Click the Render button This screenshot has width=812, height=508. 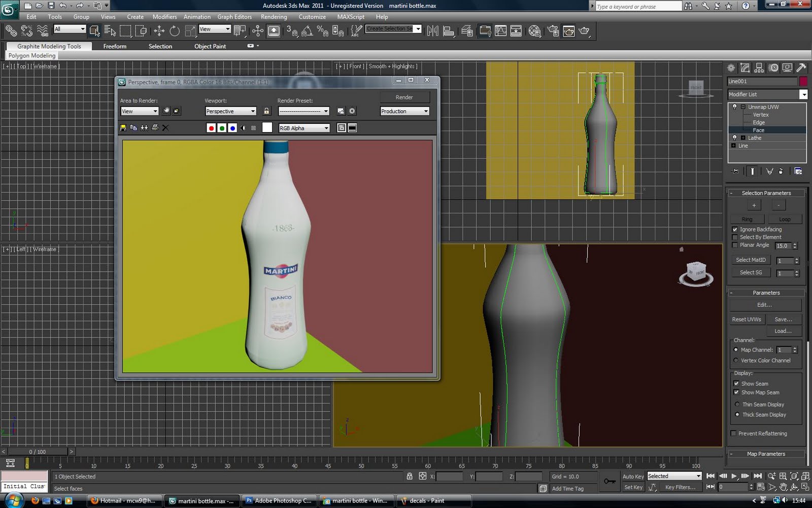click(x=404, y=97)
